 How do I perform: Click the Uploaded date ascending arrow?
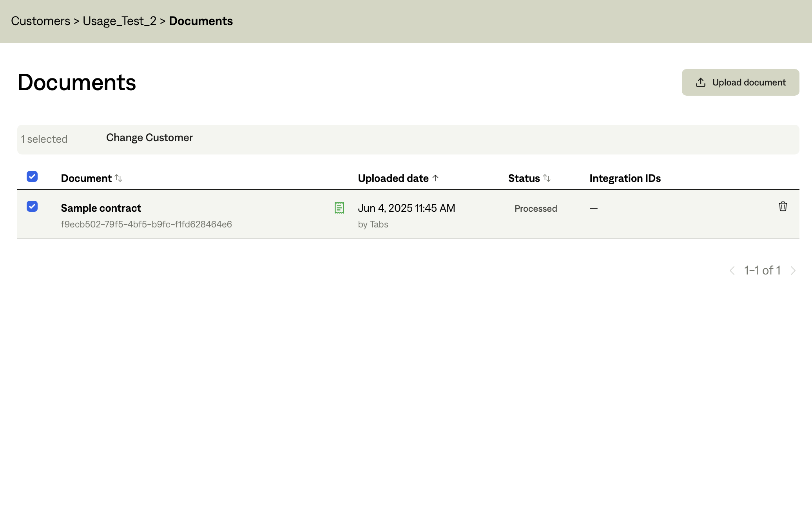click(x=435, y=178)
